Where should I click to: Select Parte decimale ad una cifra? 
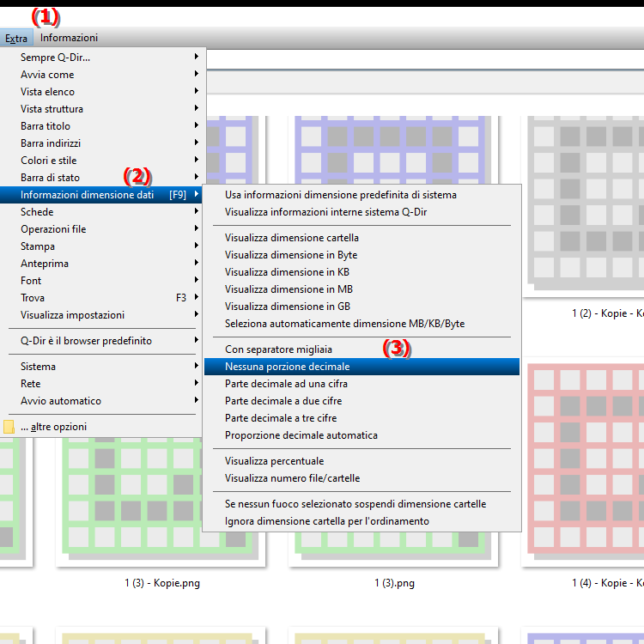point(361,384)
